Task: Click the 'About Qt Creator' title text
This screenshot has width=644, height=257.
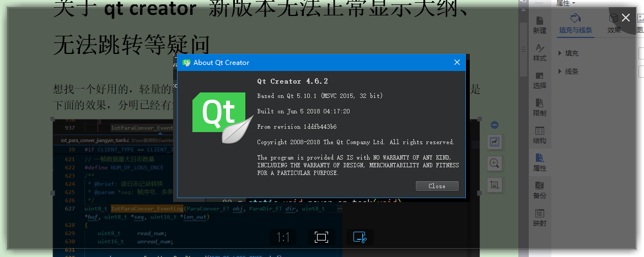Action: [x=221, y=63]
